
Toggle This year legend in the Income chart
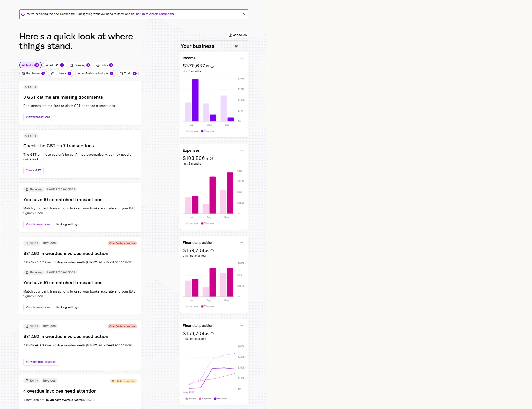click(207, 131)
